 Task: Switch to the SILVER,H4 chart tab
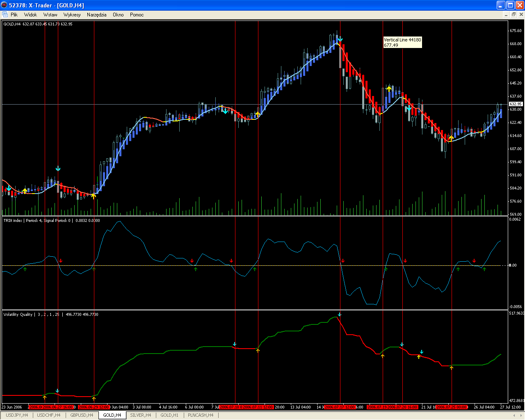141,415
